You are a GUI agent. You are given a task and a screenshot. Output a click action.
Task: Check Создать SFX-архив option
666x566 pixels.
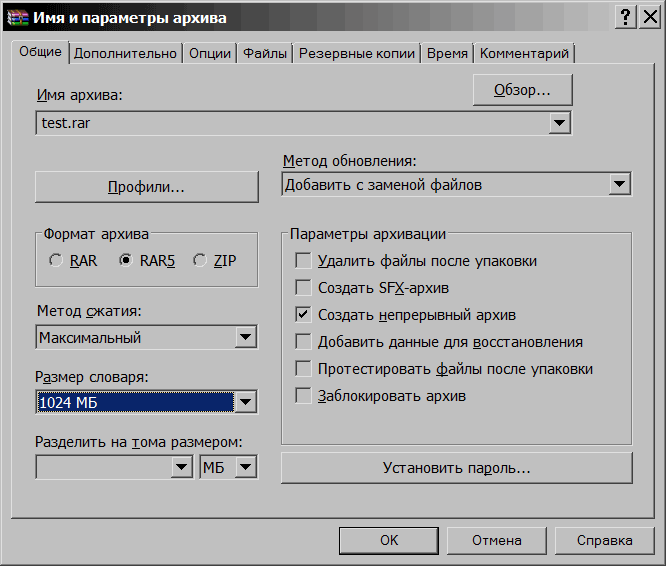pos(304,288)
